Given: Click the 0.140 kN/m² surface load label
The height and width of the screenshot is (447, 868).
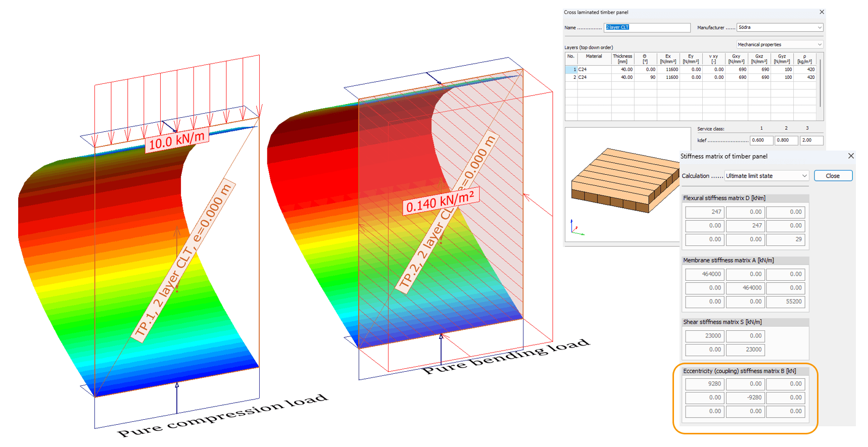Looking at the screenshot, I should point(441,201).
